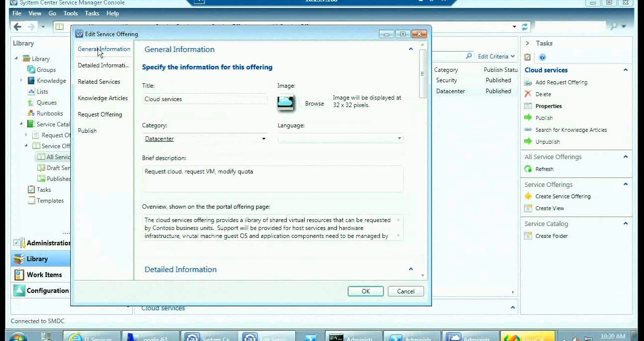The width and height of the screenshot is (644, 341).
Task: Click the Back navigation arrow
Action: tap(18, 26)
